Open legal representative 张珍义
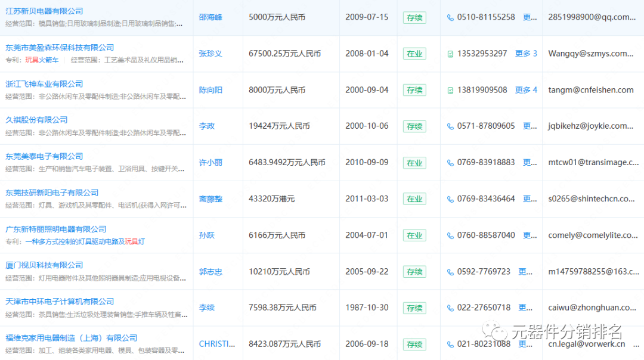 (210, 54)
